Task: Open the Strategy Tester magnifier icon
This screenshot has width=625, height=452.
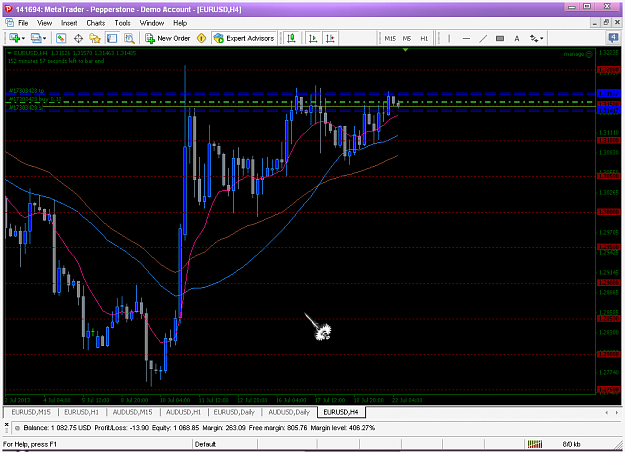Action: pyautogui.click(x=129, y=38)
